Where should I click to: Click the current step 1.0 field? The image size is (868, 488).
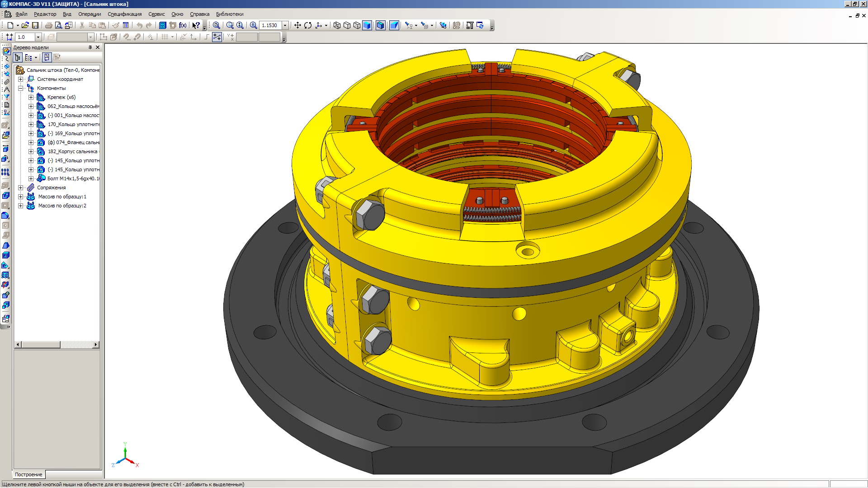[x=25, y=37]
